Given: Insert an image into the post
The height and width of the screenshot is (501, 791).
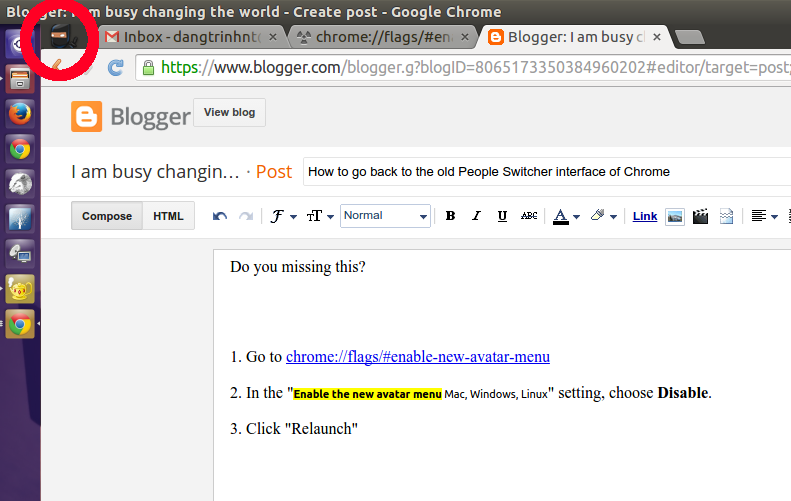Looking at the screenshot, I should [x=674, y=217].
